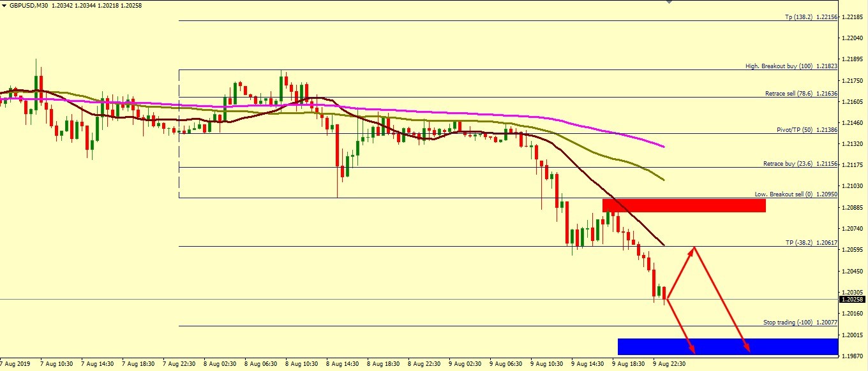Click the olive moving average line end
Viewport: 868px width, 371px height.
click(x=664, y=179)
